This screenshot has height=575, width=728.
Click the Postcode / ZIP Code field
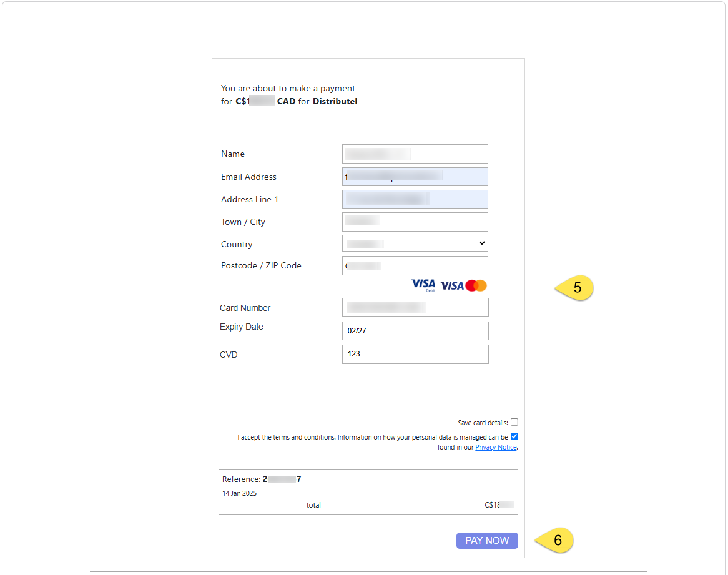[x=415, y=265]
